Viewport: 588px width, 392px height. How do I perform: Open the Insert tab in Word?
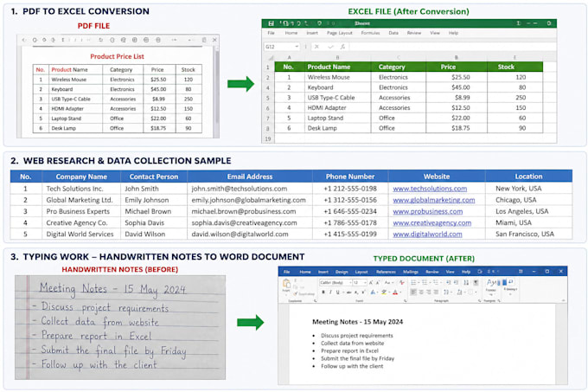coord(323,272)
